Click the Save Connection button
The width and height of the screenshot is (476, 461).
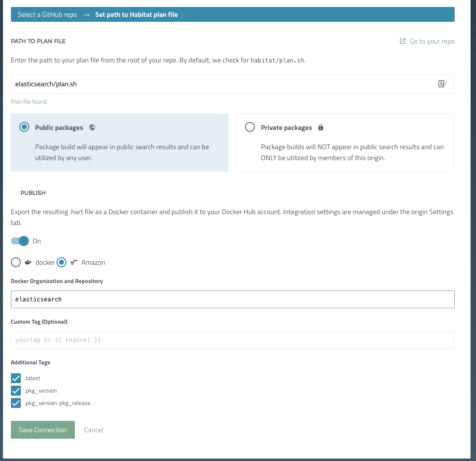[x=43, y=430]
